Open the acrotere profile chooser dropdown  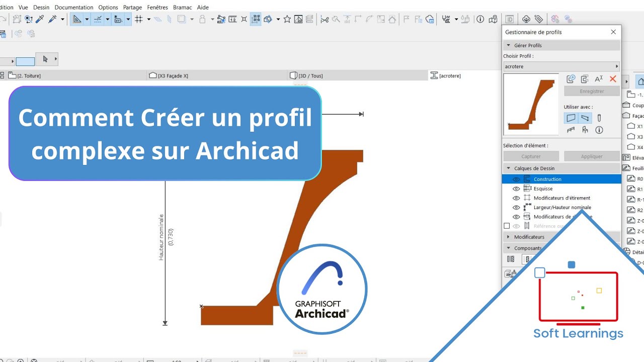561,66
